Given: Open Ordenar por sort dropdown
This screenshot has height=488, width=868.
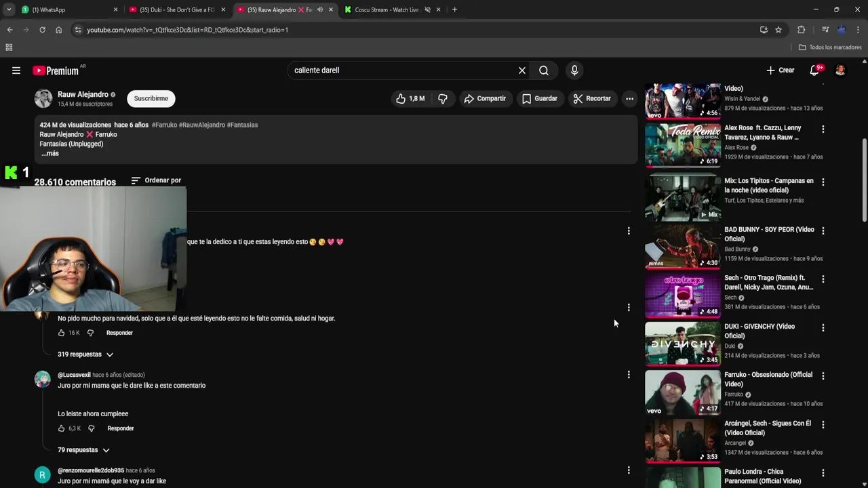Looking at the screenshot, I should click(156, 180).
